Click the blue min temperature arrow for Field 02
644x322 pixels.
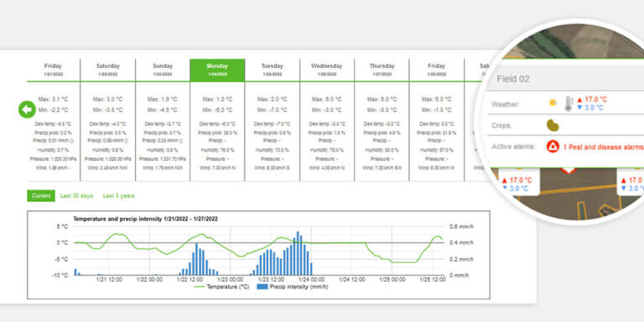click(579, 107)
